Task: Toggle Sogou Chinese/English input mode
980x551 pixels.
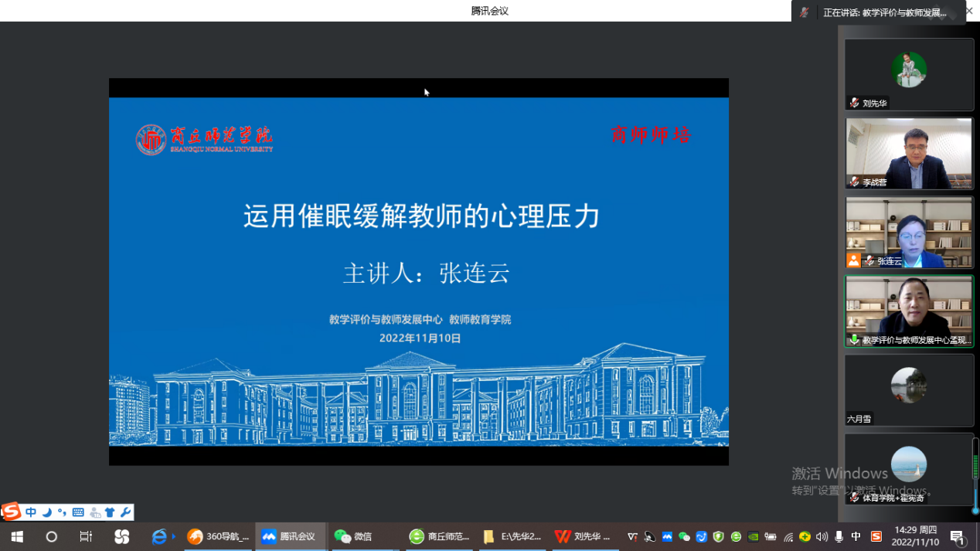Action: (x=31, y=512)
